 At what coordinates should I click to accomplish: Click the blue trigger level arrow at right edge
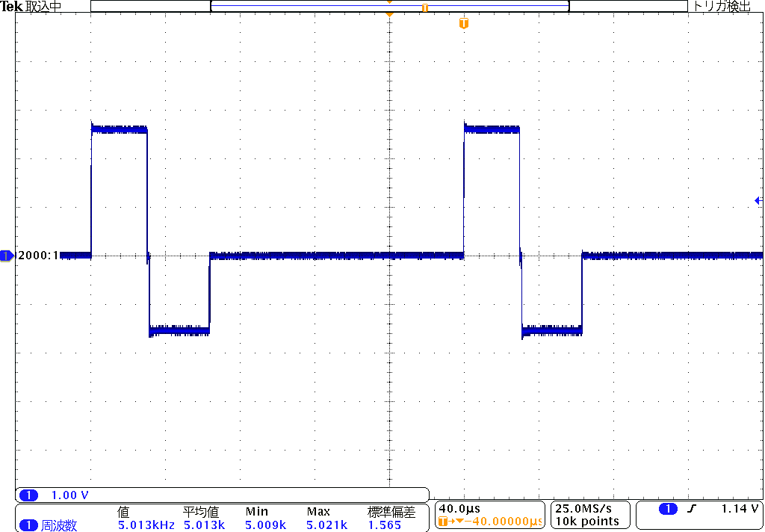coord(758,200)
